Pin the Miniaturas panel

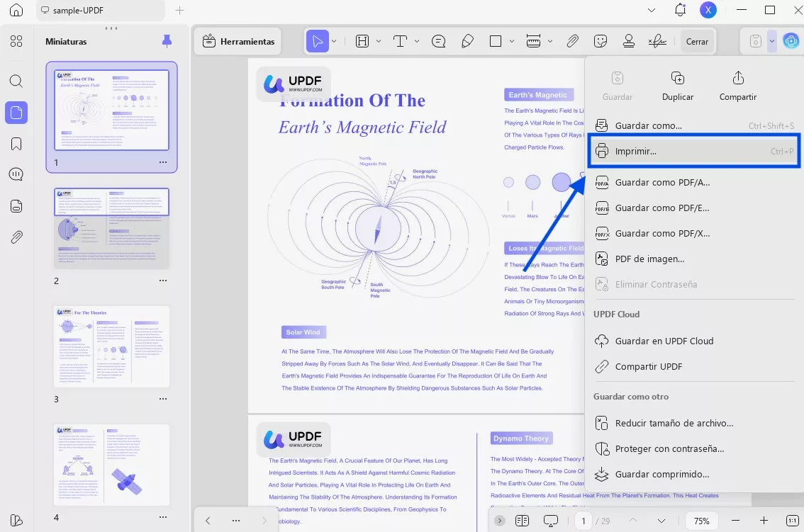coord(167,42)
